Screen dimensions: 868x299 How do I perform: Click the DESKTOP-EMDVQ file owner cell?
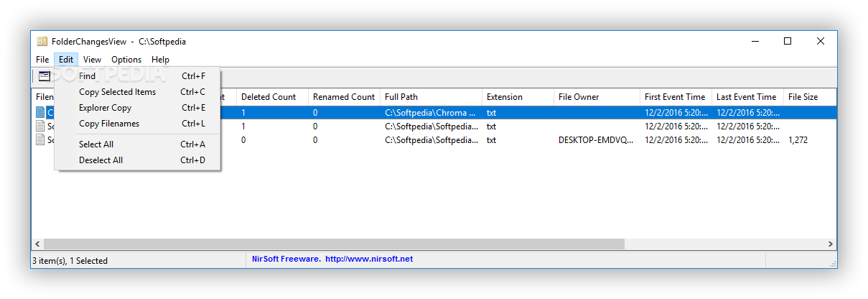click(596, 140)
